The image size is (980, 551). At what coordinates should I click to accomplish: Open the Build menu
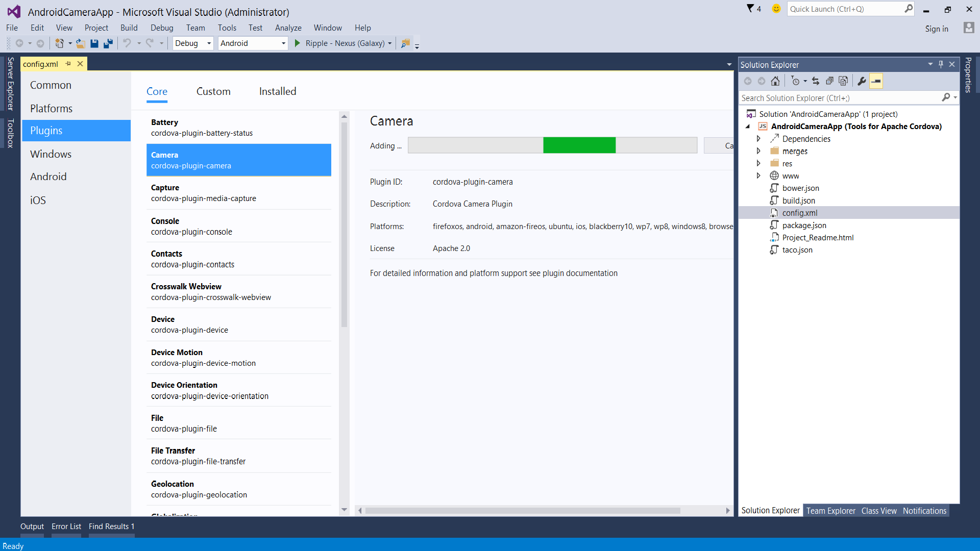point(129,28)
